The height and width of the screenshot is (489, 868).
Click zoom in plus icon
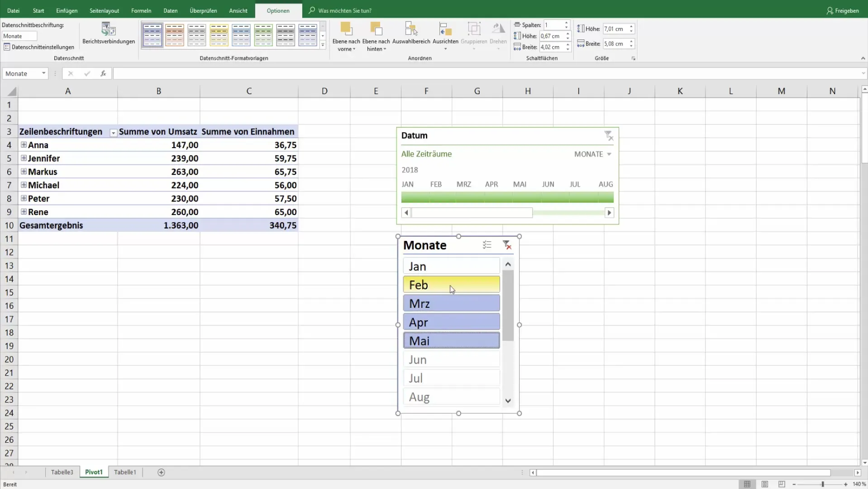pos(845,484)
